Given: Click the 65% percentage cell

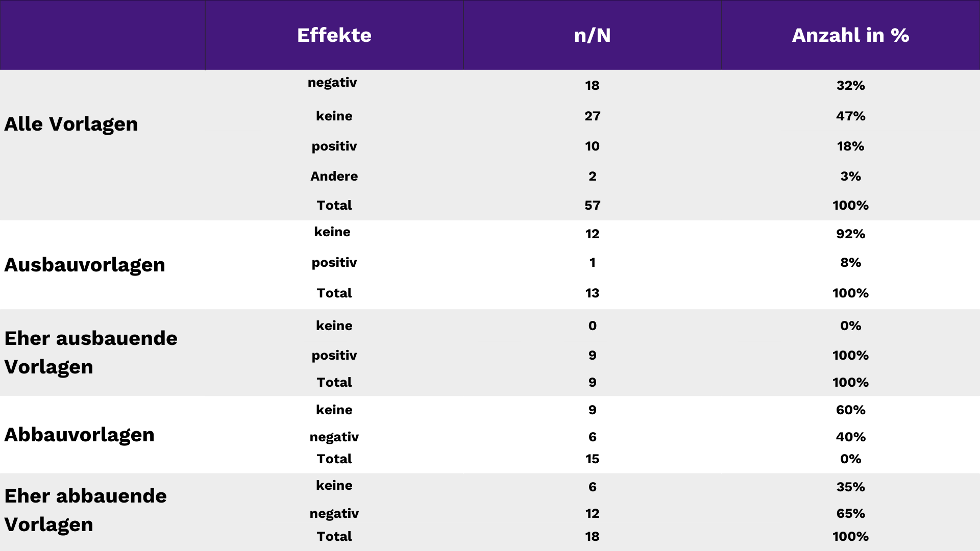Looking at the screenshot, I should [850, 513].
